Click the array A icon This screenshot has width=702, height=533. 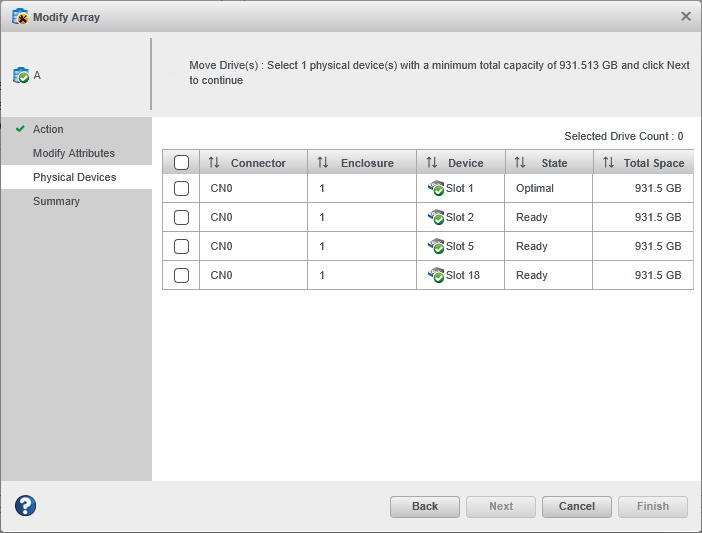click(21, 76)
